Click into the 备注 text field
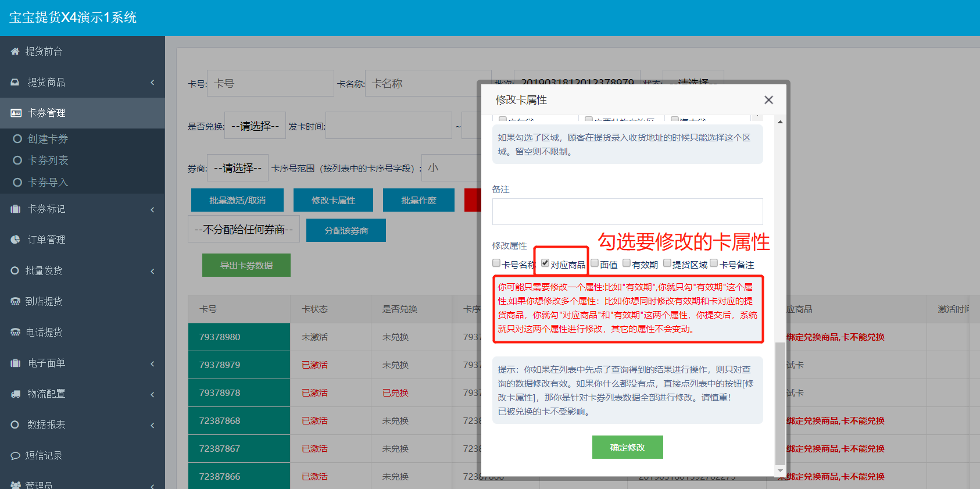Viewport: 980px width, 489px height. (x=627, y=212)
